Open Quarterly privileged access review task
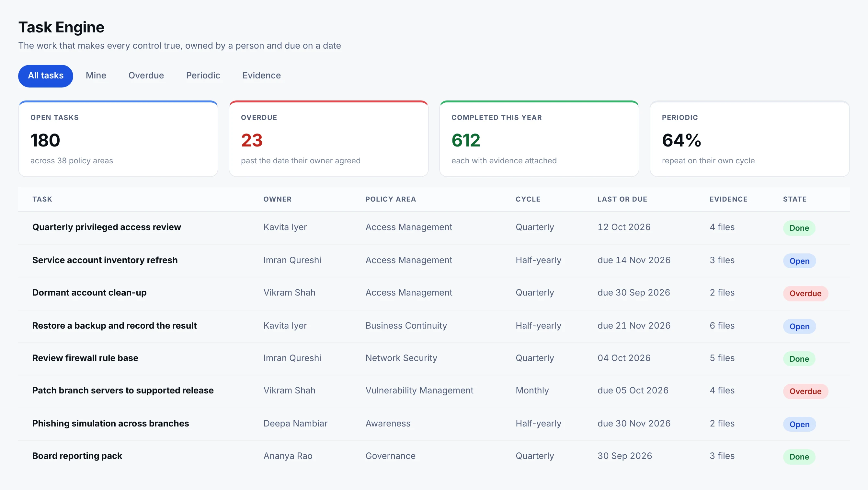Viewport: 868px width, 490px height. coord(107,227)
